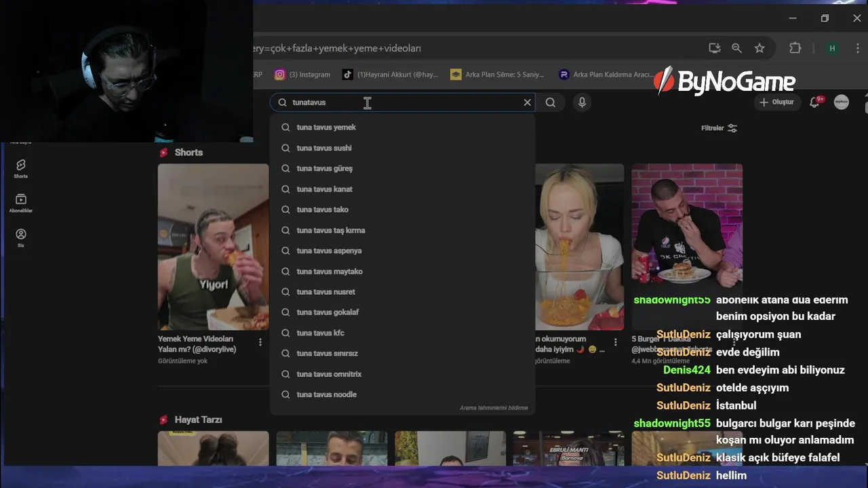868x488 pixels.
Task: Open Arka Plan Silme bookmark
Action: click(x=497, y=75)
